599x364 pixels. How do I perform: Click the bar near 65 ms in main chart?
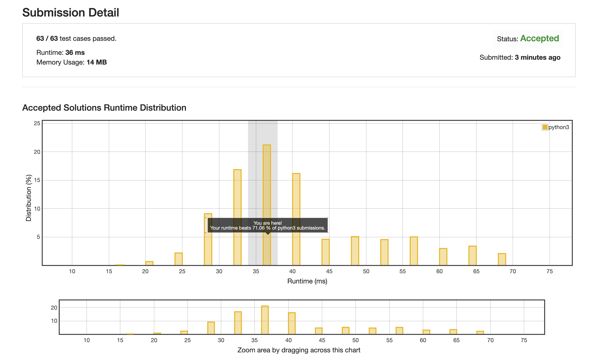pos(472,256)
